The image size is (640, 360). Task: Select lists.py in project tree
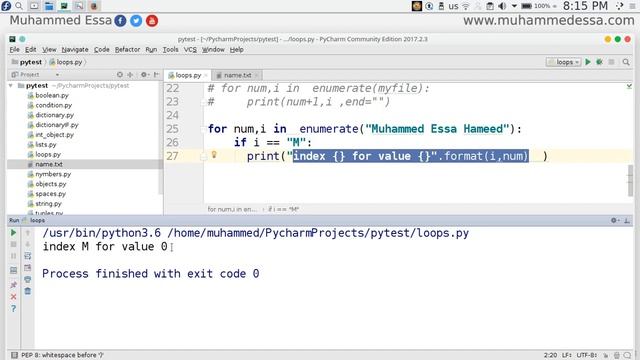[x=42, y=144]
